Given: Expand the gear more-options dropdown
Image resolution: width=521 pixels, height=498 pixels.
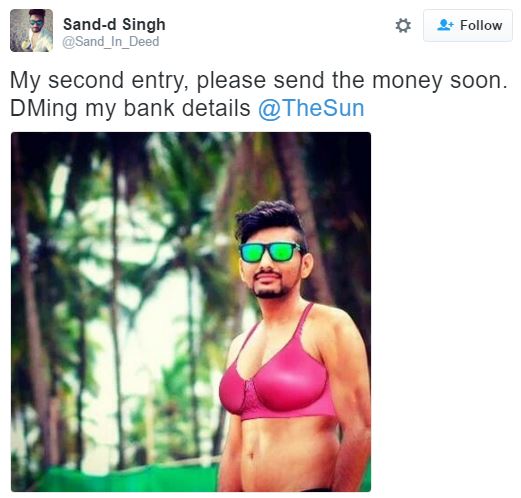Looking at the screenshot, I should (403, 26).
